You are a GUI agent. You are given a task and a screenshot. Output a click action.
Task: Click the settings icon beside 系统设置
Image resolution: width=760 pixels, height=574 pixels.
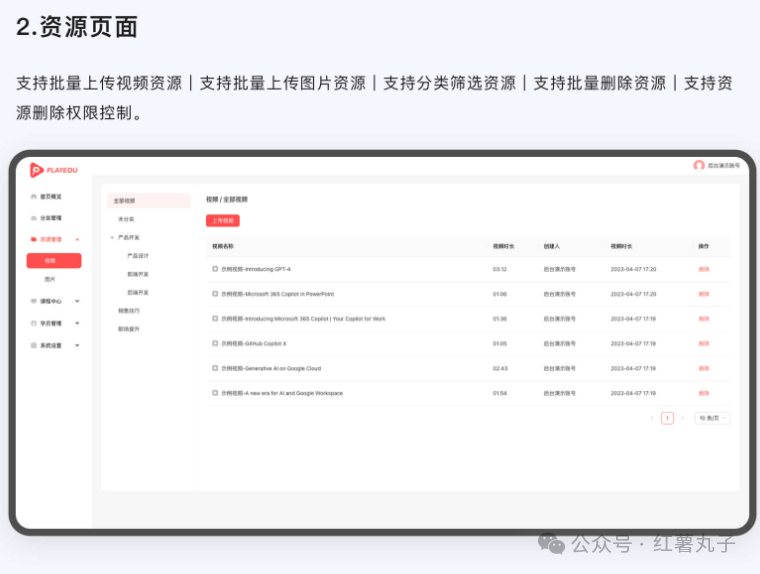(34, 345)
